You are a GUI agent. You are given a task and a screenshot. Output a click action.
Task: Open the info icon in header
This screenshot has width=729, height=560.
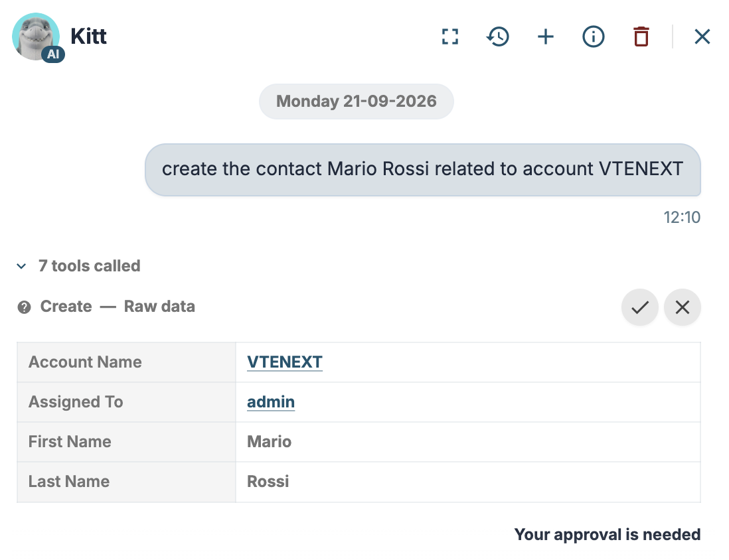coord(594,36)
